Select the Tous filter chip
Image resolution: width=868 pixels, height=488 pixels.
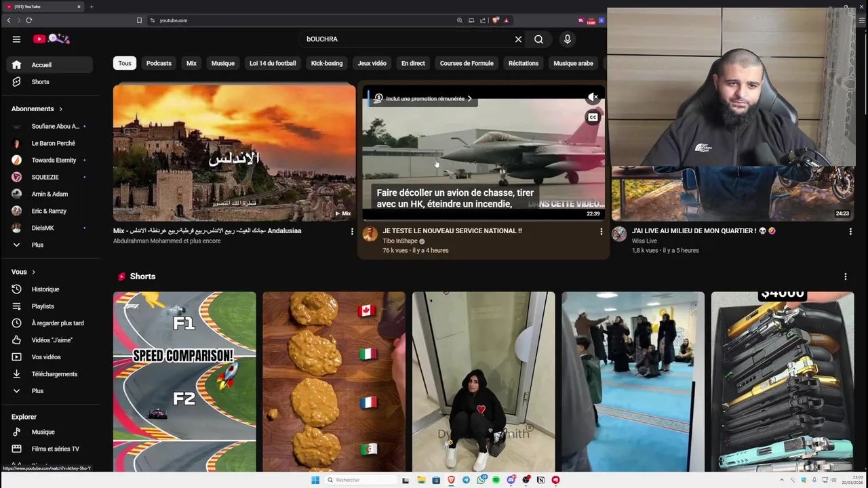[x=125, y=63]
